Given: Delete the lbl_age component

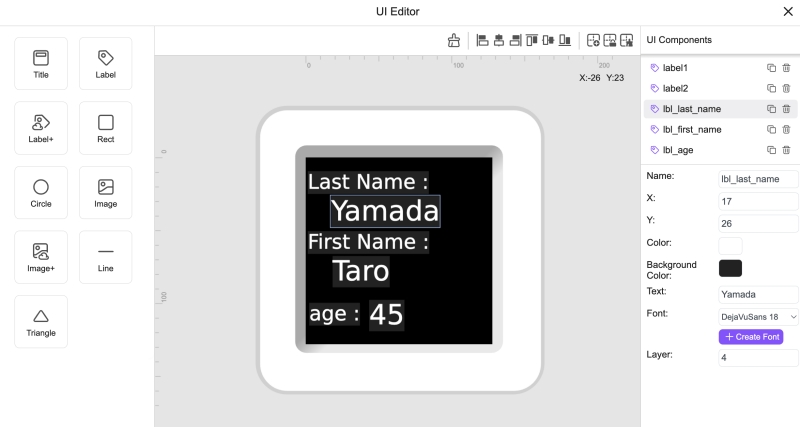Looking at the screenshot, I should click(786, 150).
